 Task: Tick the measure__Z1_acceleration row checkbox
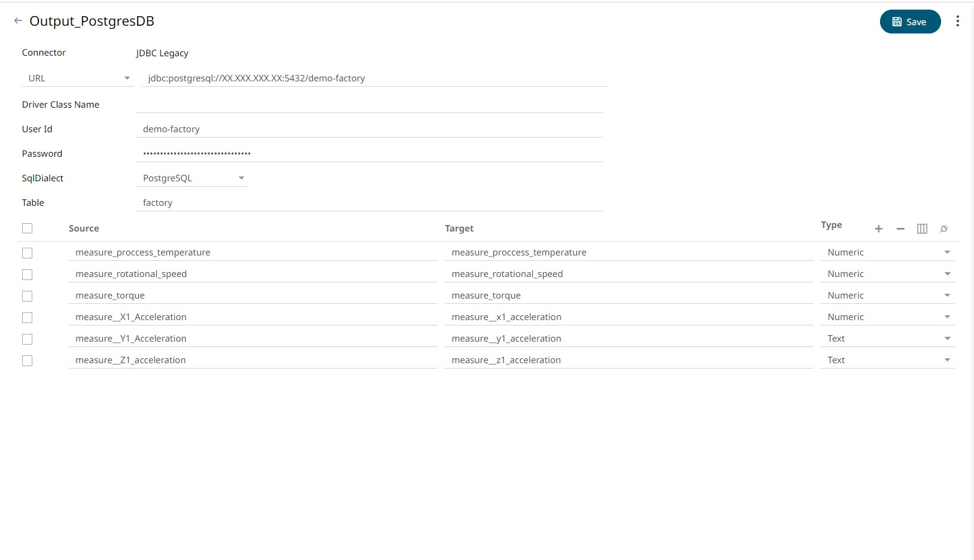pyautogui.click(x=28, y=361)
